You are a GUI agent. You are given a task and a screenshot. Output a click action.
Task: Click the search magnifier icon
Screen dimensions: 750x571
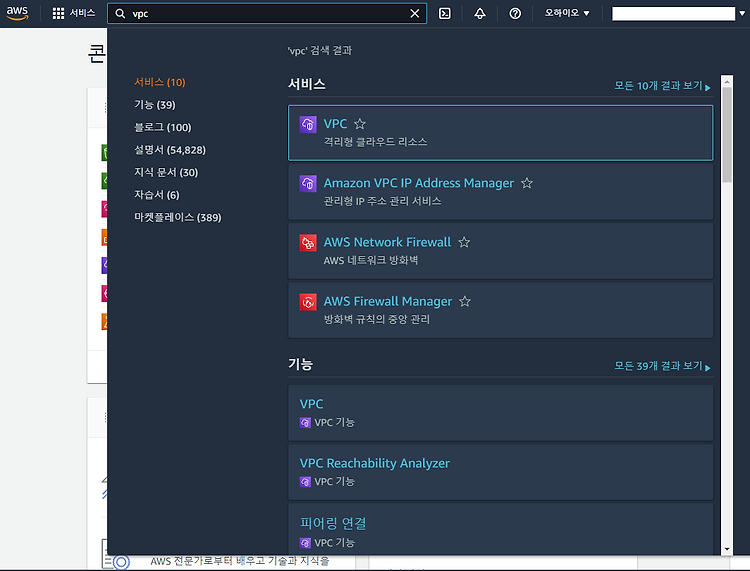[x=121, y=14]
